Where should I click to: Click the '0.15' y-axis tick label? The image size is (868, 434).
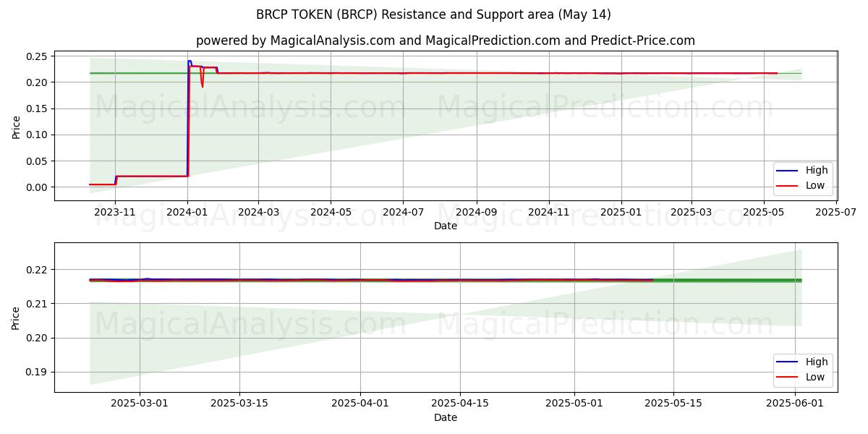pos(38,109)
